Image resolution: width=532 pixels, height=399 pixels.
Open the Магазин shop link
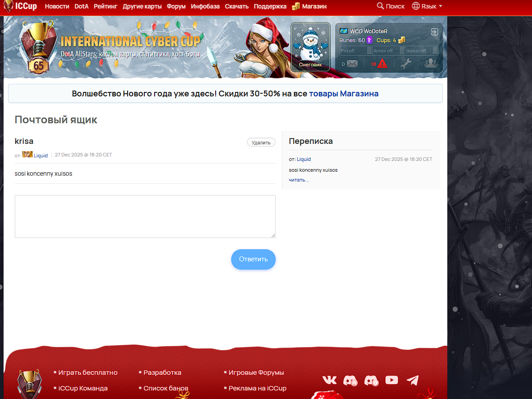[x=314, y=6]
